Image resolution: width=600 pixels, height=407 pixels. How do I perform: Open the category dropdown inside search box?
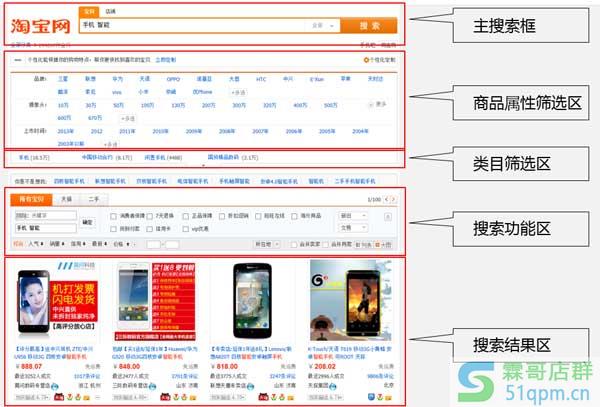(x=320, y=26)
